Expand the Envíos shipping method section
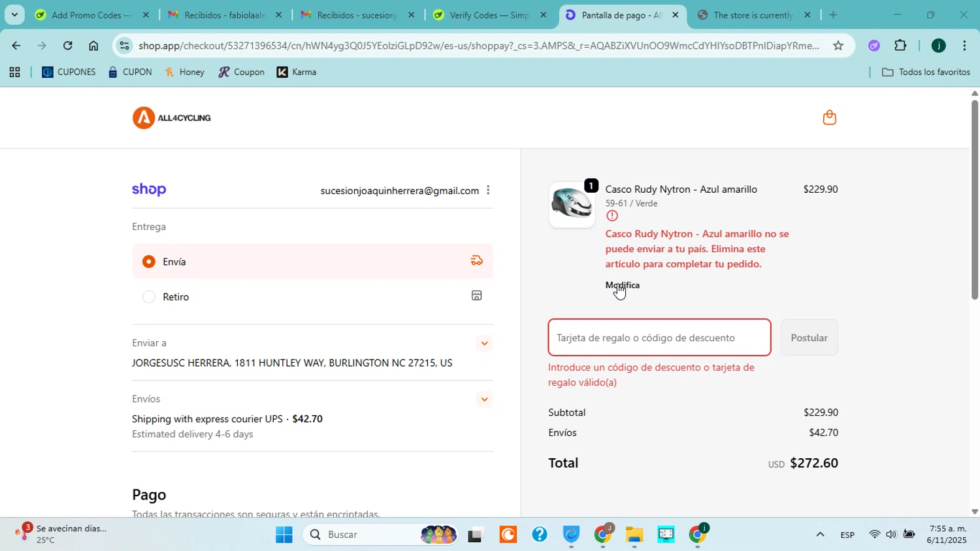 pos(484,399)
